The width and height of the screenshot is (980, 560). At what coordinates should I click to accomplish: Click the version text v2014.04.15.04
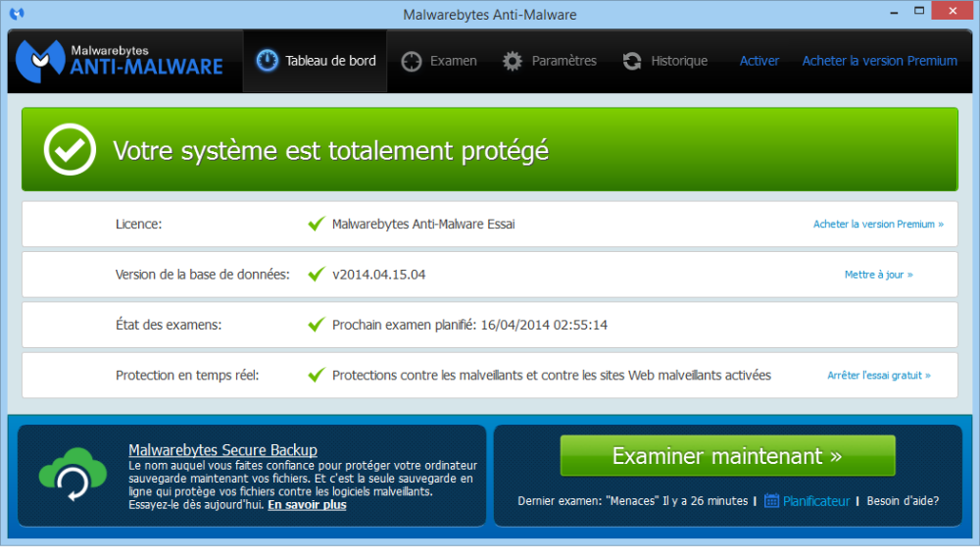coord(378,275)
